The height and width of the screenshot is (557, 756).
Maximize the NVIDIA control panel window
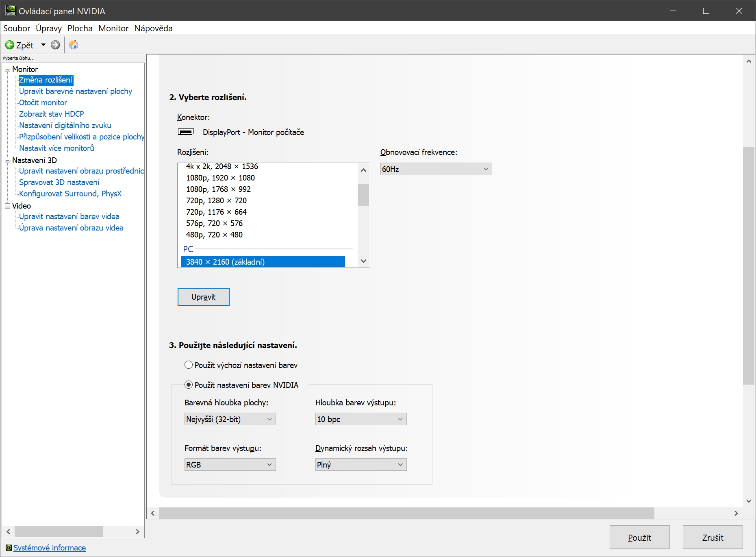coord(706,11)
